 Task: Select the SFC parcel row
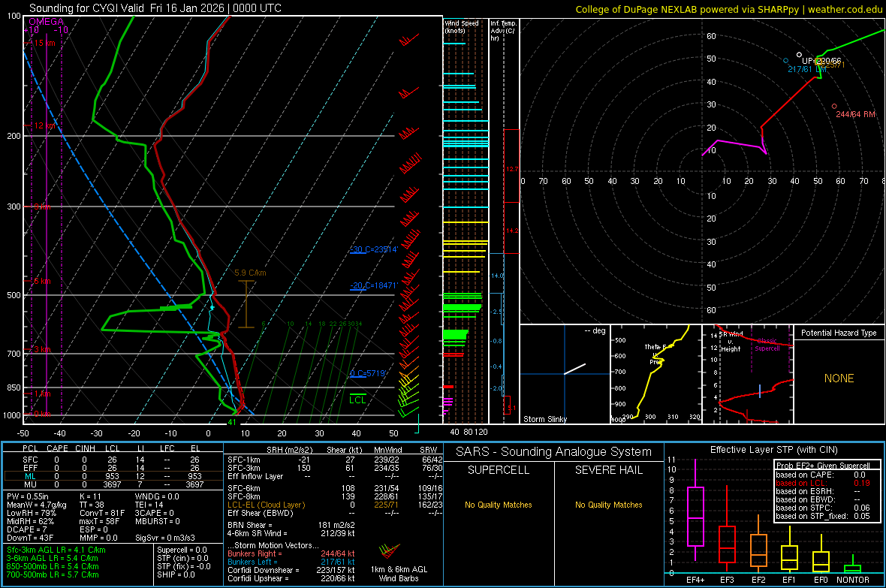point(113,460)
